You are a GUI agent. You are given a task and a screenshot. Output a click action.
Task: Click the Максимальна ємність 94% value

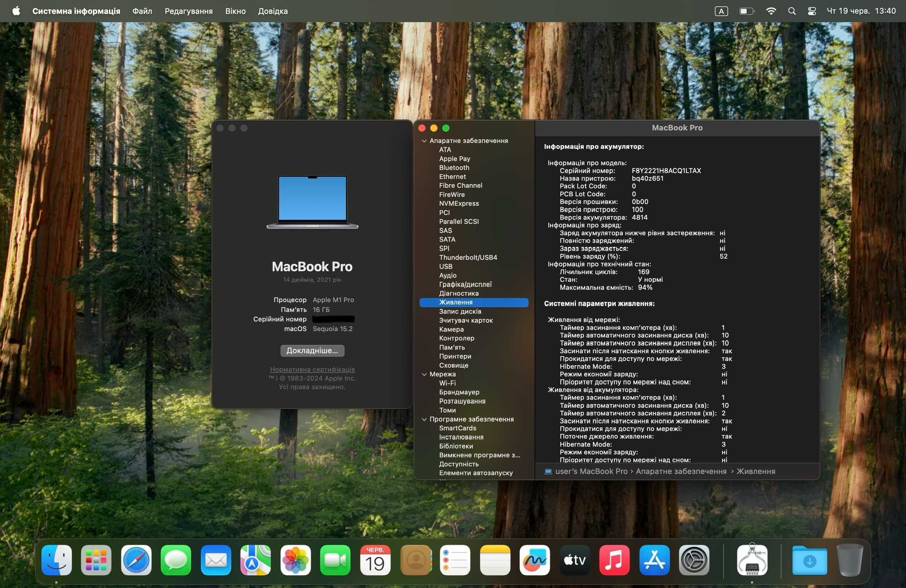[645, 287]
